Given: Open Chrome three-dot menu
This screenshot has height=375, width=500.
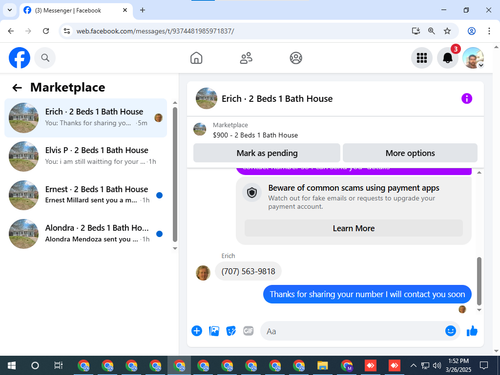Looking at the screenshot, I should coord(489,31).
